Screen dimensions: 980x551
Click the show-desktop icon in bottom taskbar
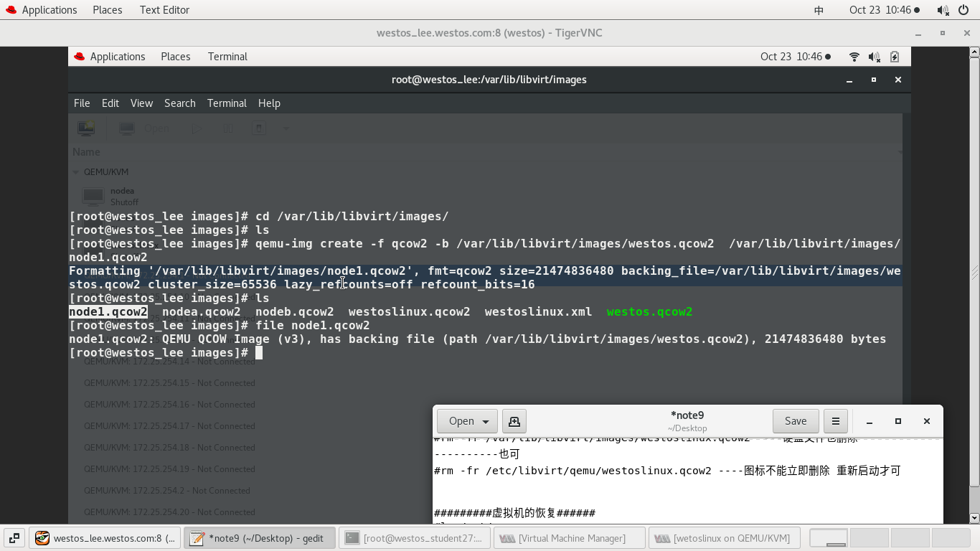coord(14,538)
